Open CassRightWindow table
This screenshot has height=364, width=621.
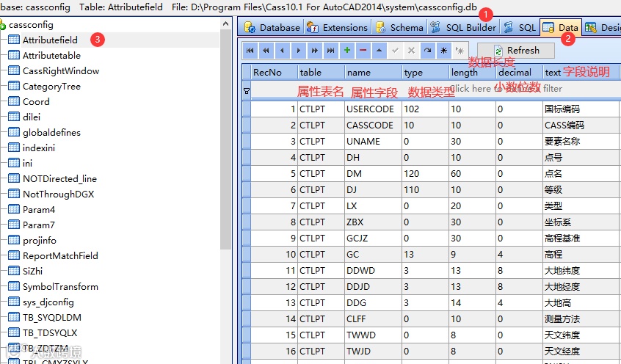click(x=61, y=71)
